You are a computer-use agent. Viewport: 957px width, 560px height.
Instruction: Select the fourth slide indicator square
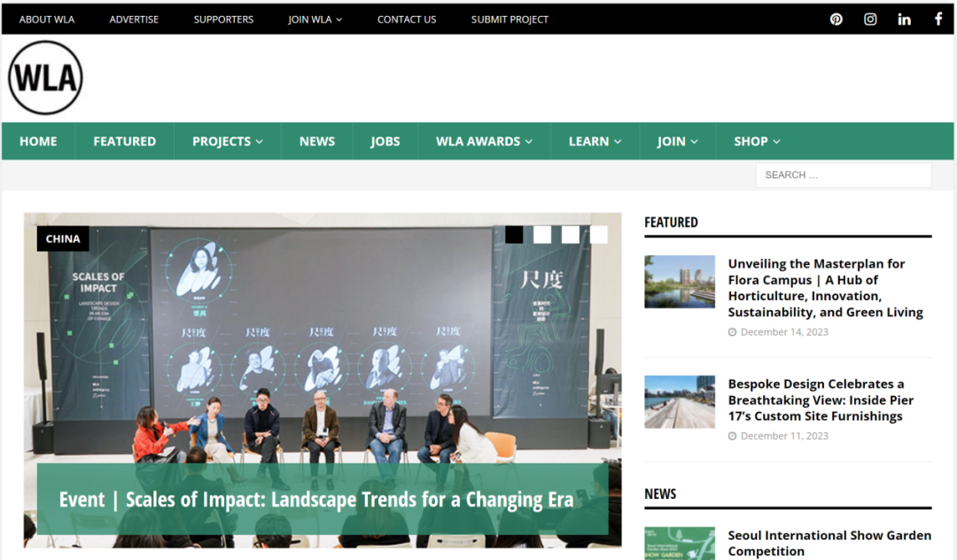(x=599, y=235)
